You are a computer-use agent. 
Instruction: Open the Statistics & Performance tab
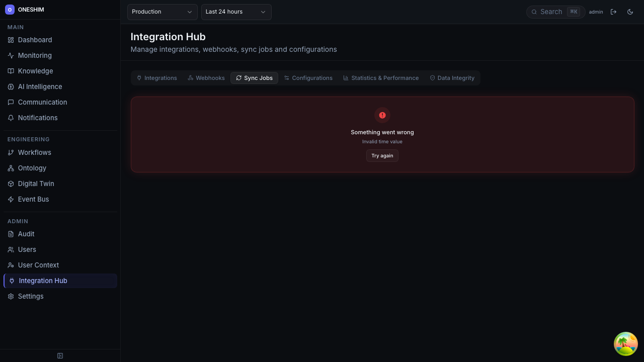tap(381, 78)
